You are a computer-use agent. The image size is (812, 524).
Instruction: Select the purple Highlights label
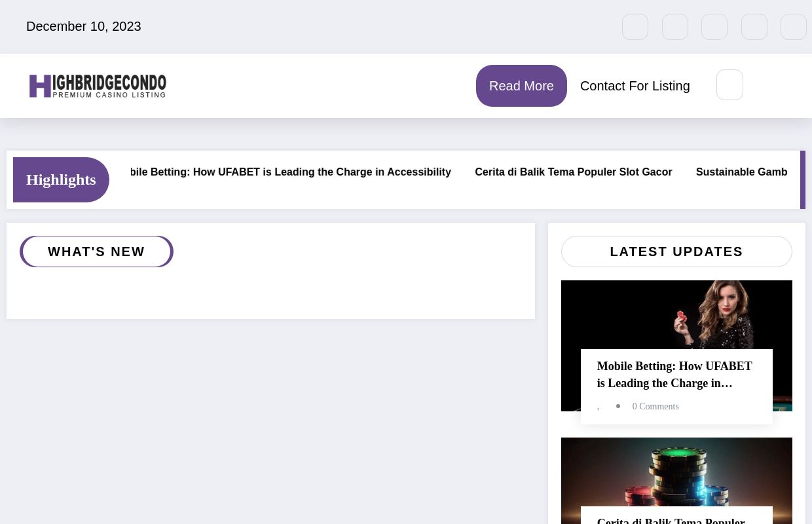(x=61, y=179)
